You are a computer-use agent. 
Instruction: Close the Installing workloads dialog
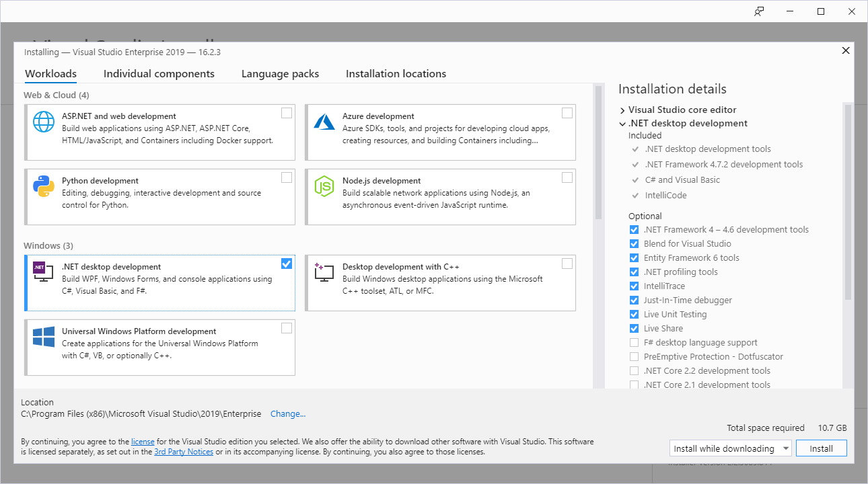point(846,50)
